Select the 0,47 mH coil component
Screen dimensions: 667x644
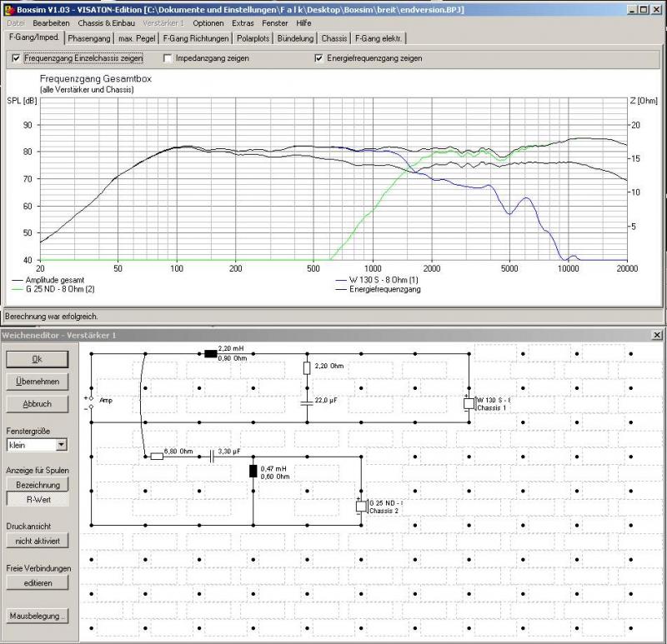pos(253,471)
